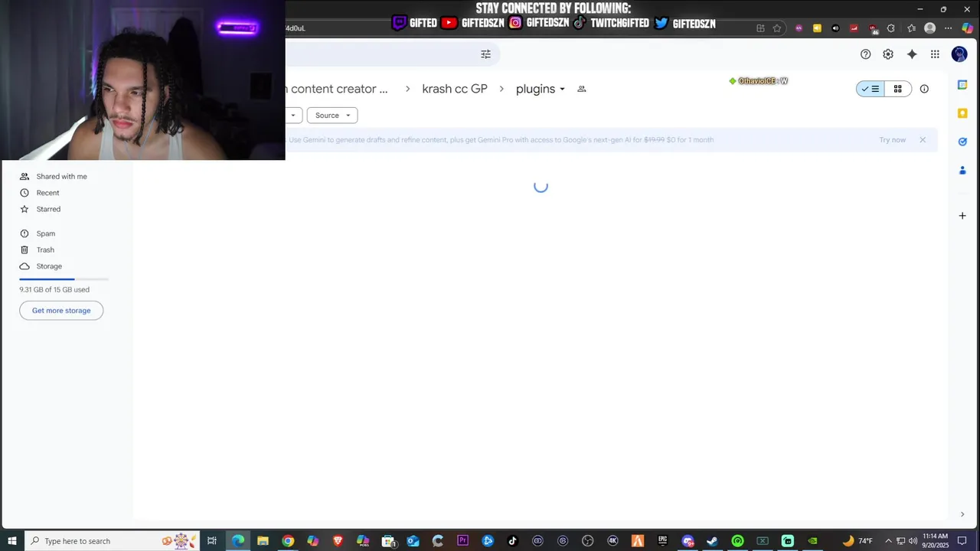Viewport: 980px width, 551px height.
Task: Open Premiere Pro from taskbar
Action: 462,541
